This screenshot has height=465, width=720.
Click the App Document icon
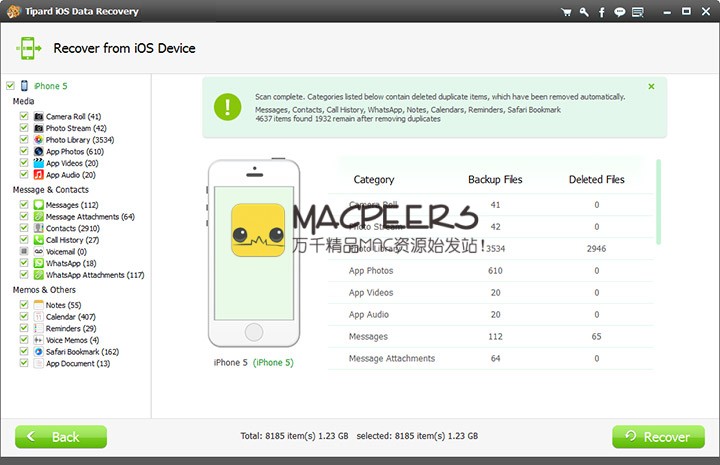coord(39,364)
